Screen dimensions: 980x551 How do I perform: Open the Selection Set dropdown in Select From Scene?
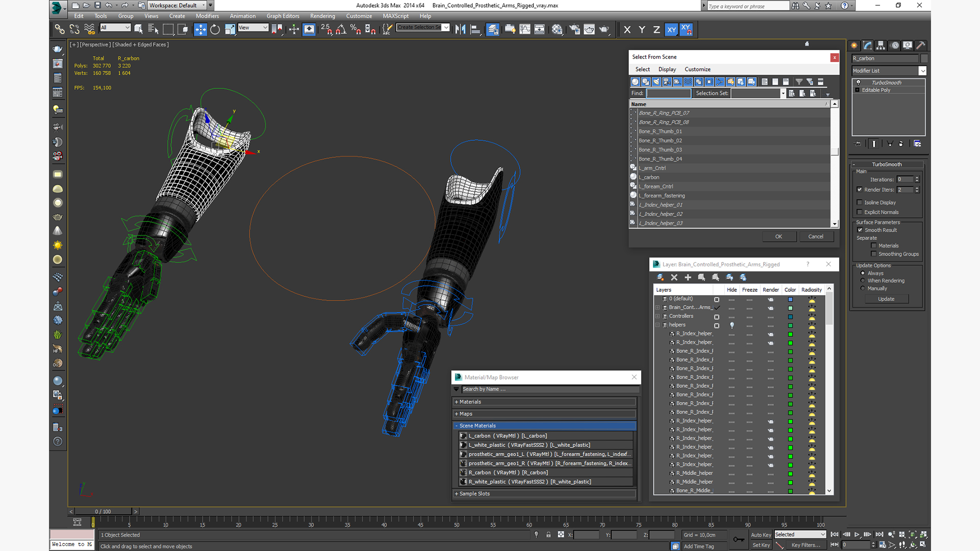coord(783,93)
